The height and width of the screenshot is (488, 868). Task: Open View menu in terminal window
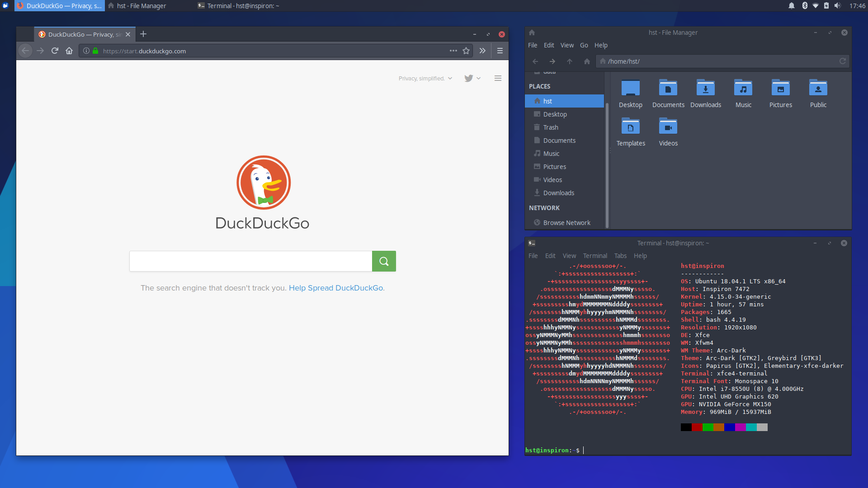tap(569, 256)
